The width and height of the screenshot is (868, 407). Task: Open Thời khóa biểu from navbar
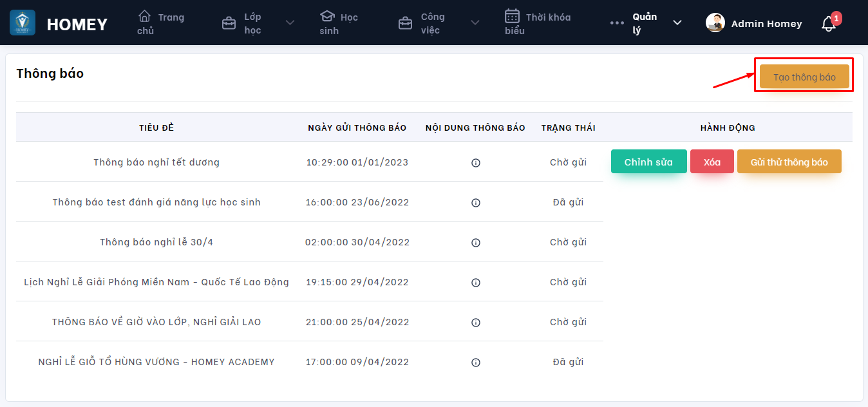(x=538, y=23)
